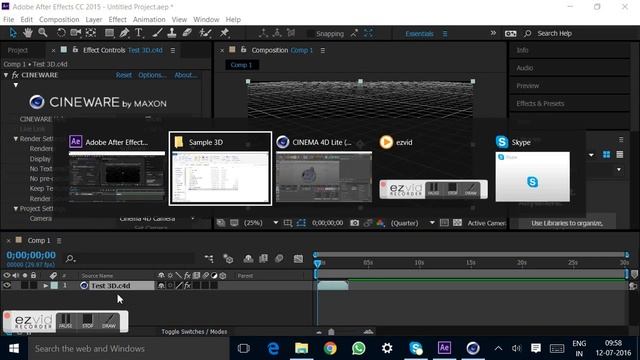Click the Motion Blur enable icon in timeline
The width and height of the screenshot is (640, 360).
coord(279,258)
